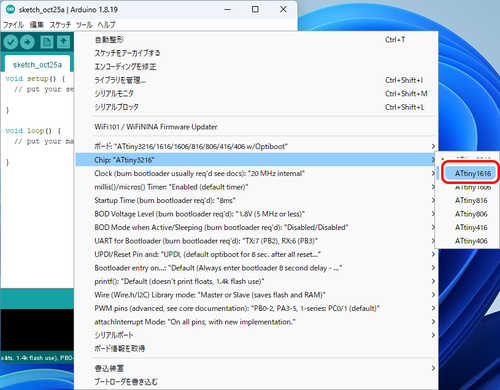Select ATtiny406 in the Chip submenu
This screenshot has height=390, width=500.
click(x=468, y=241)
